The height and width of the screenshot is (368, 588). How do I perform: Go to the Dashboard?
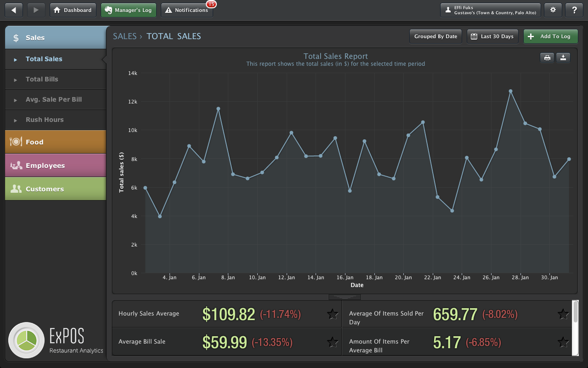[x=73, y=10]
